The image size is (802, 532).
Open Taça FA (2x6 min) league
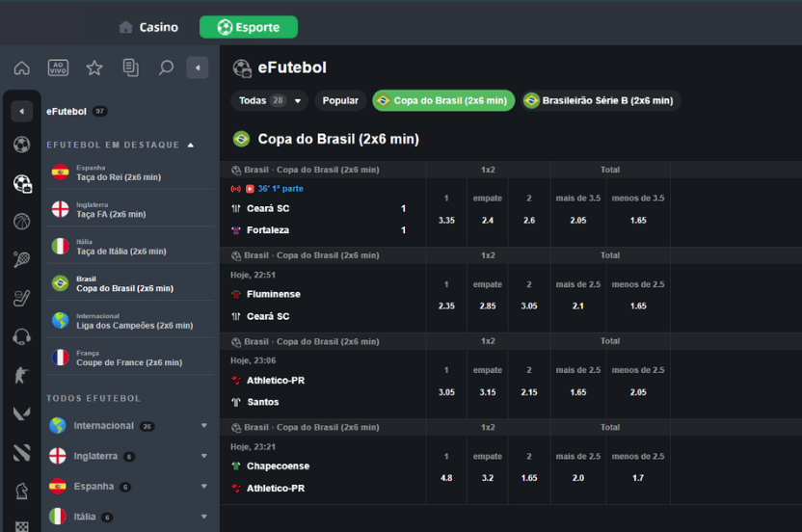[x=130, y=209]
